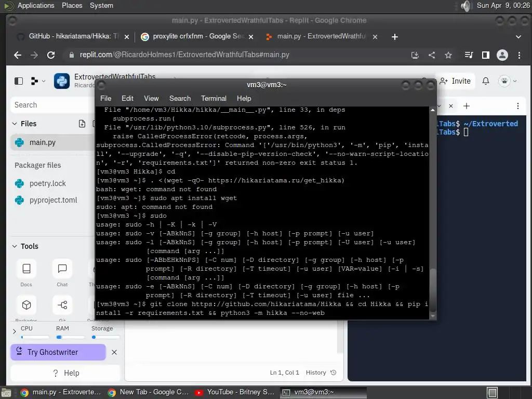Viewport: 532px width, 399px height.
Task: Open Chrome three-dot menu
Action: [x=519, y=55]
